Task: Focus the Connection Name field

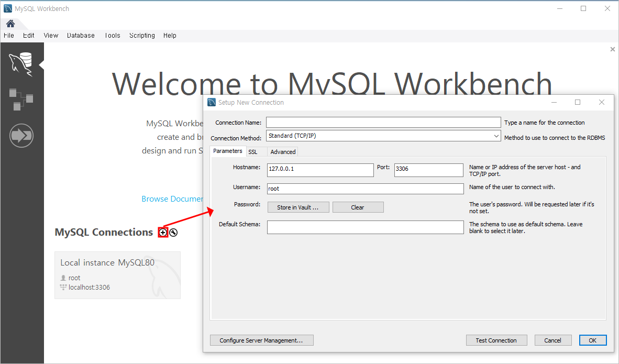Action: (383, 123)
